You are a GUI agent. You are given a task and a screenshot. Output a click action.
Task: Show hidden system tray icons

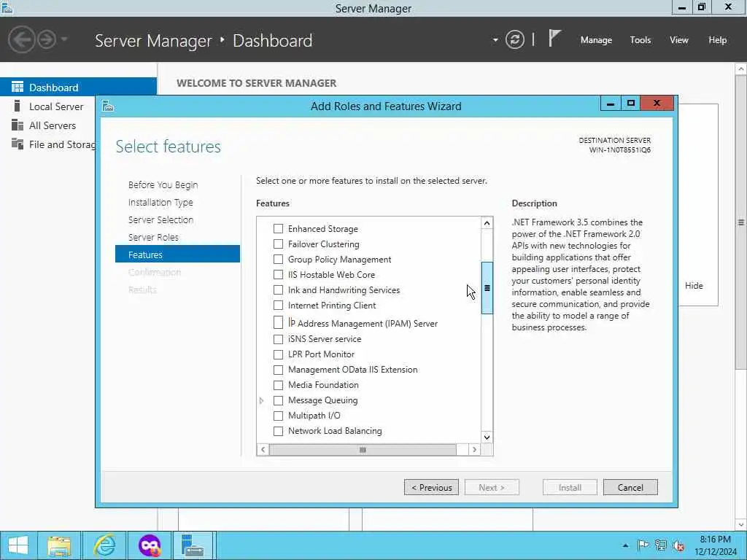(x=625, y=545)
